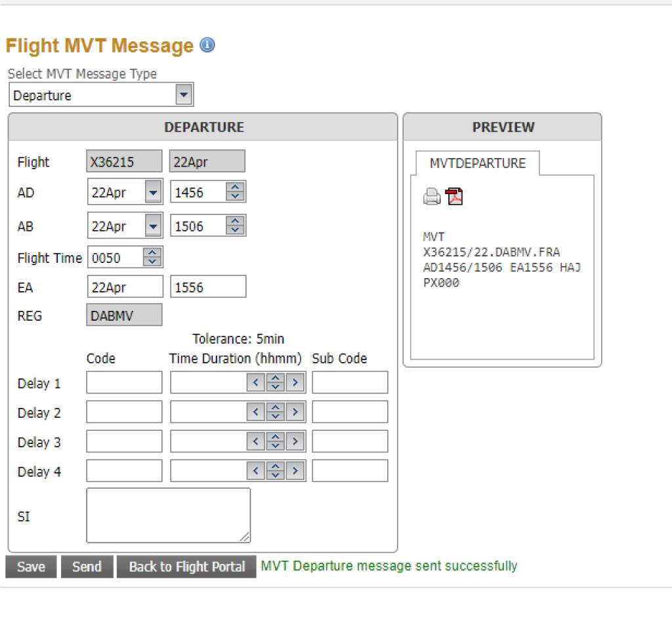Export the preview as PDF
The width and height of the screenshot is (672, 625).
(x=454, y=197)
